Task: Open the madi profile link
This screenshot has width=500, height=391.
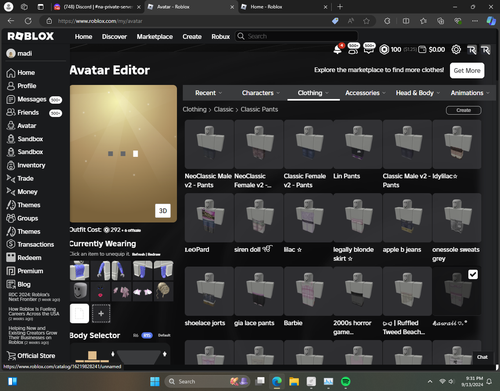Action: [x=19, y=53]
